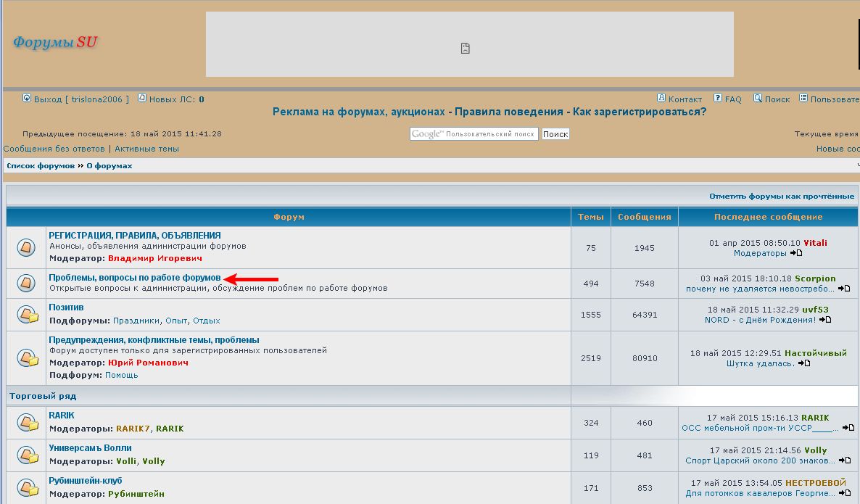The height and width of the screenshot is (504, 860).
Task: Open moderator Юрий Романович profile
Action: coord(148,363)
